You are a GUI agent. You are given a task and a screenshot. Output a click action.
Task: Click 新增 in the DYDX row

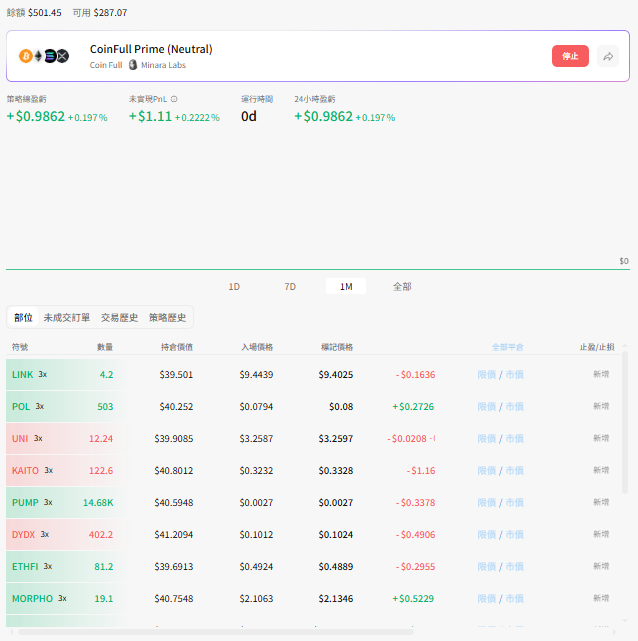point(601,534)
